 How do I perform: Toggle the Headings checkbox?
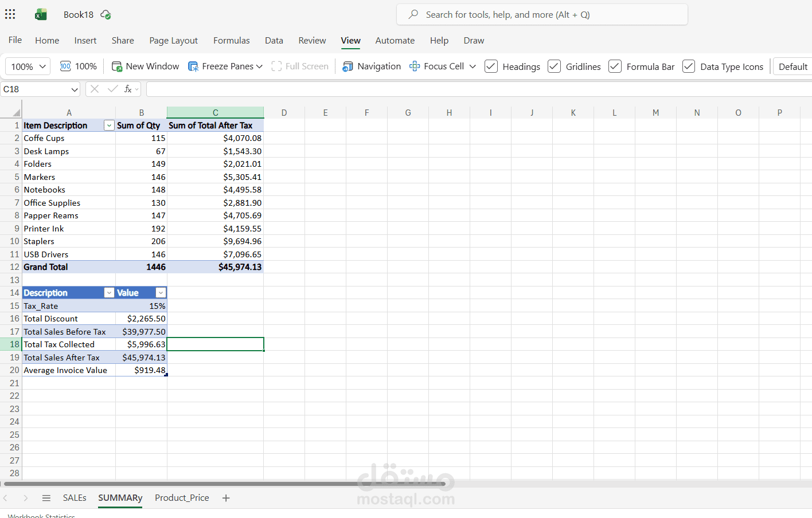coord(491,66)
